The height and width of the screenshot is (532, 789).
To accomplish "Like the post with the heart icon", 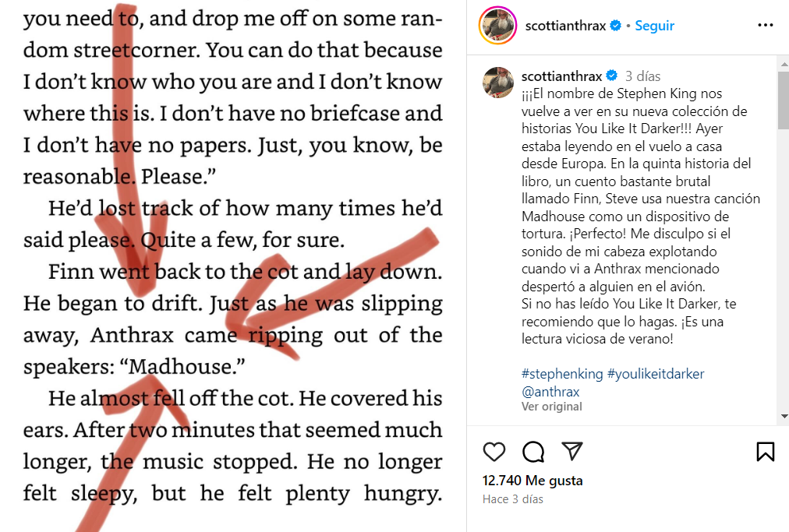I will 494,452.
